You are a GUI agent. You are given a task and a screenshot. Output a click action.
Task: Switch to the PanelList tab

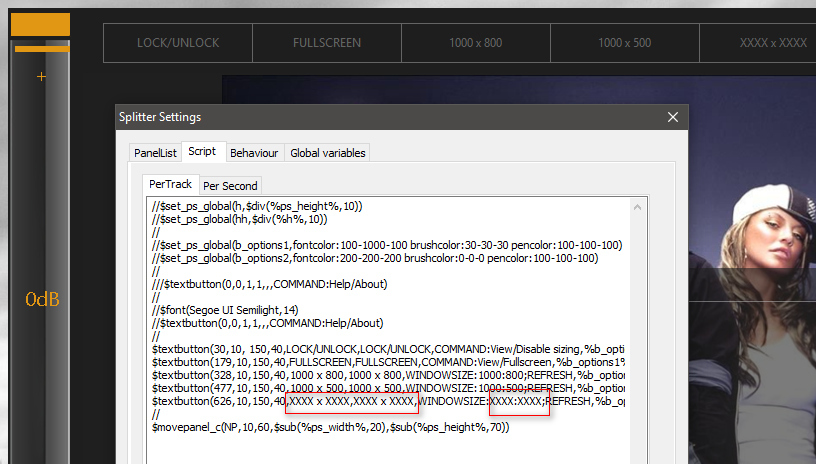pyautogui.click(x=155, y=153)
